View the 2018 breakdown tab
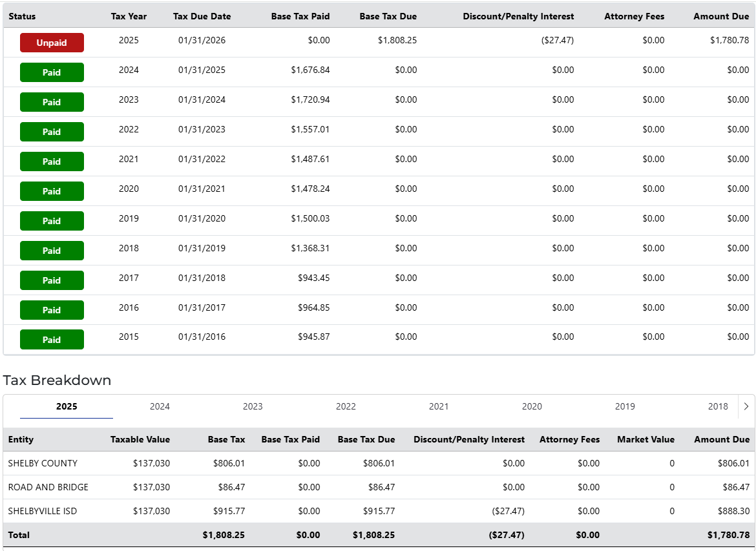The width and height of the screenshot is (756, 551). [x=718, y=406]
